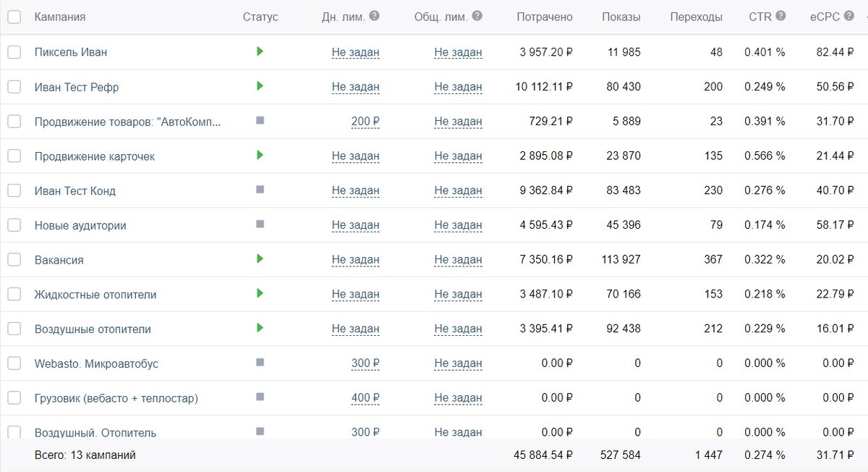Click the stopped status icon for Иван Тест Конд
This screenshot has height=472, width=868.
pyautogui.click(x=260, y=190)
